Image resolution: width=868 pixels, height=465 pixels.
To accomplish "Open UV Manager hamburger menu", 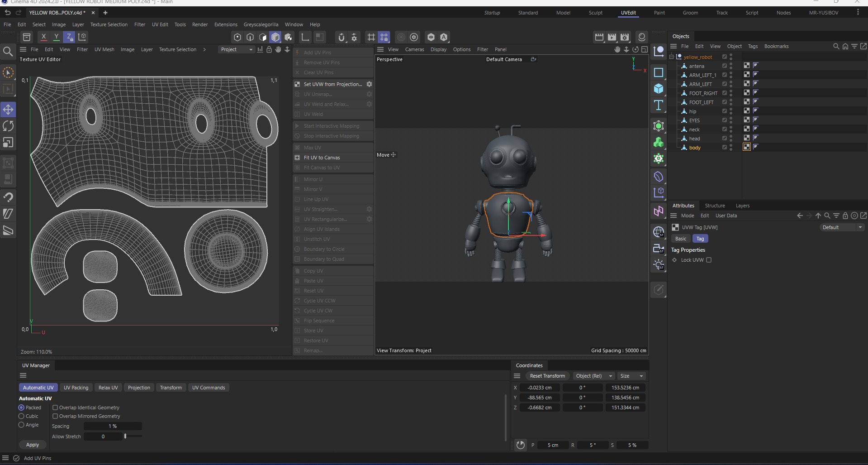I will tap(23, 375).
